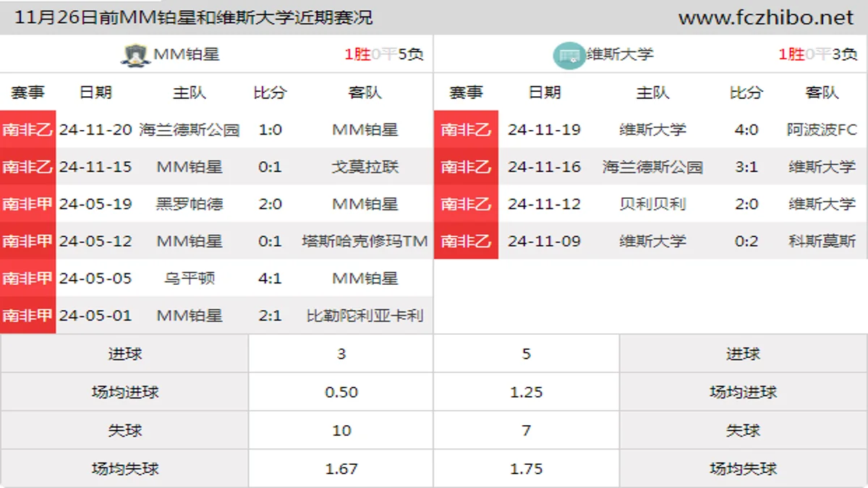Click the 失球 value 7
868x488 pixels.
pyautogui.click(x=527, y=430)
